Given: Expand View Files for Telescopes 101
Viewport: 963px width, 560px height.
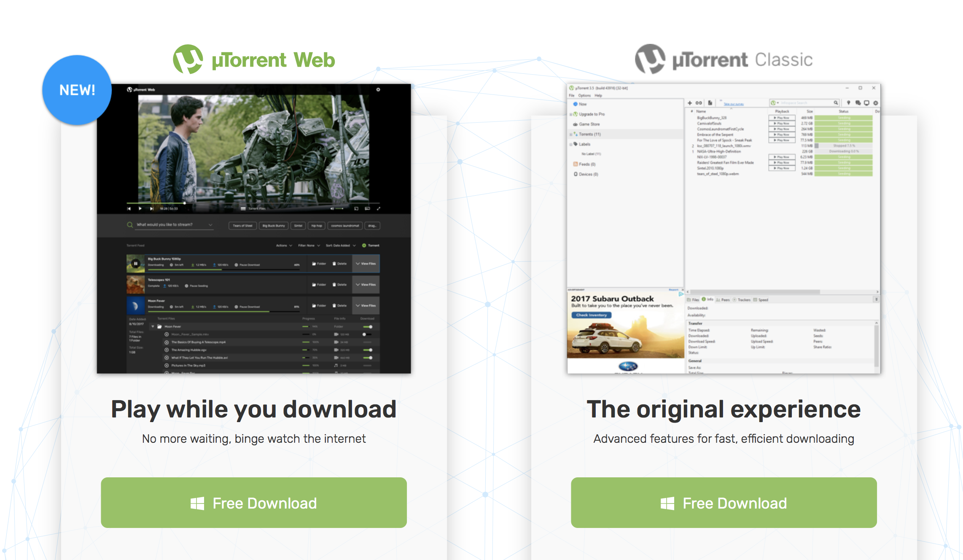Looking at the screenshot, I should tap(366, 285).
